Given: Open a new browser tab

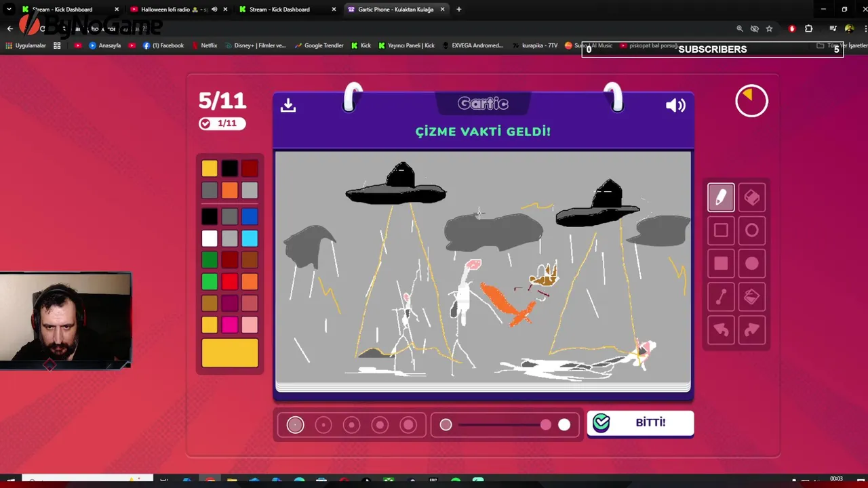Looking at the screenshot, I should coord(459,9).
